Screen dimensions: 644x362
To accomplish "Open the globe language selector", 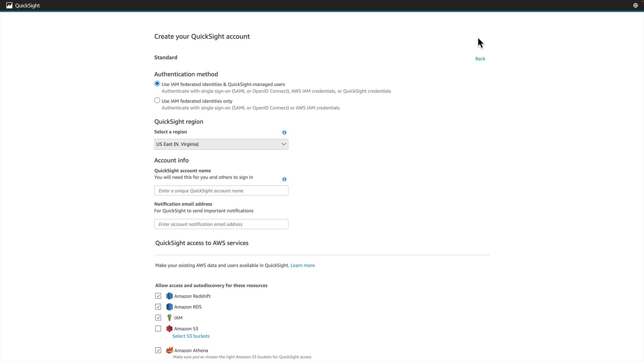I will (635, 5).
